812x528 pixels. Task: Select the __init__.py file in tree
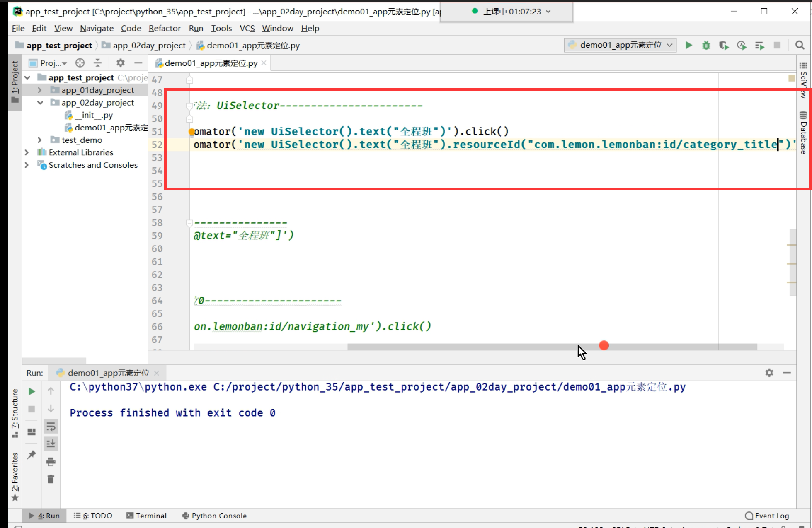point(93,115)
